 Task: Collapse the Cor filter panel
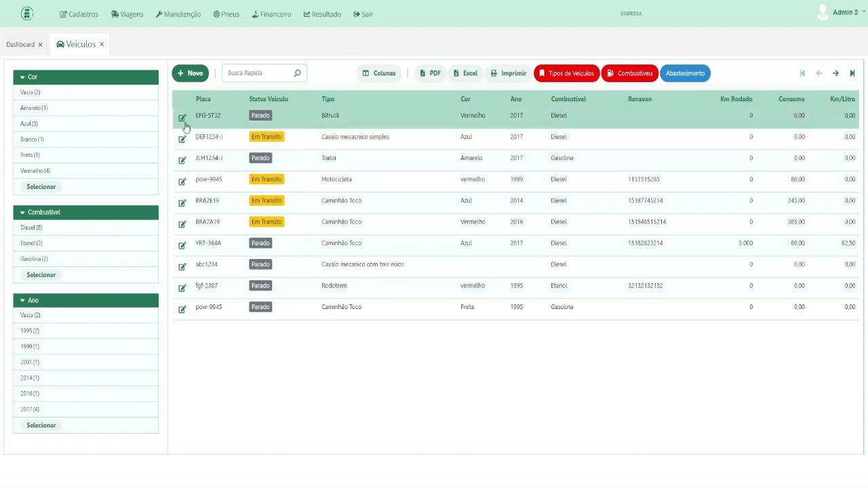(85, 77)
